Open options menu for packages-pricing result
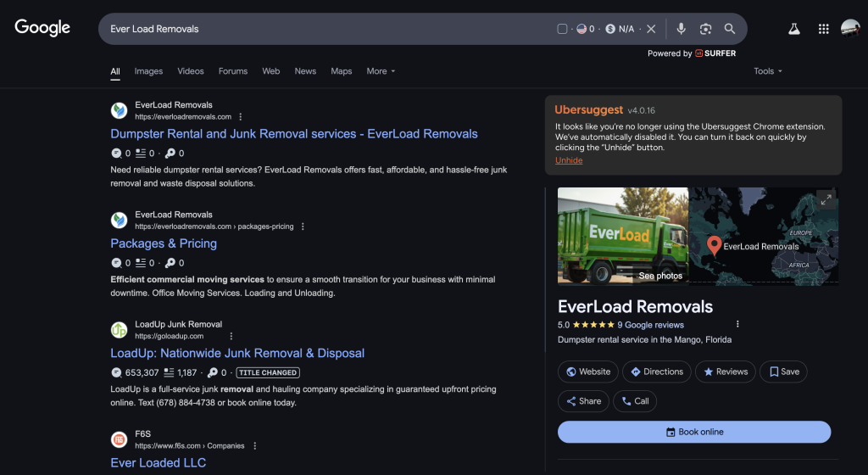The image size is (868, 475). (x=303, y=226)
